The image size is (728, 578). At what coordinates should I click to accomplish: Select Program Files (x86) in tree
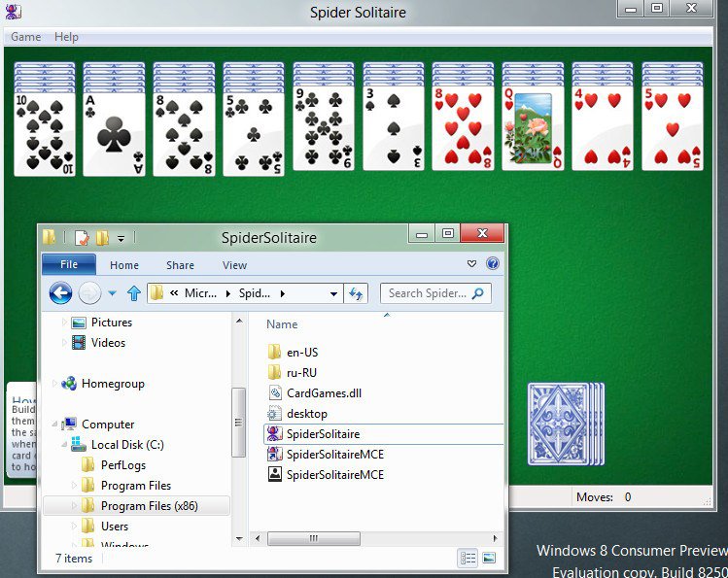[x=149, y=506]
